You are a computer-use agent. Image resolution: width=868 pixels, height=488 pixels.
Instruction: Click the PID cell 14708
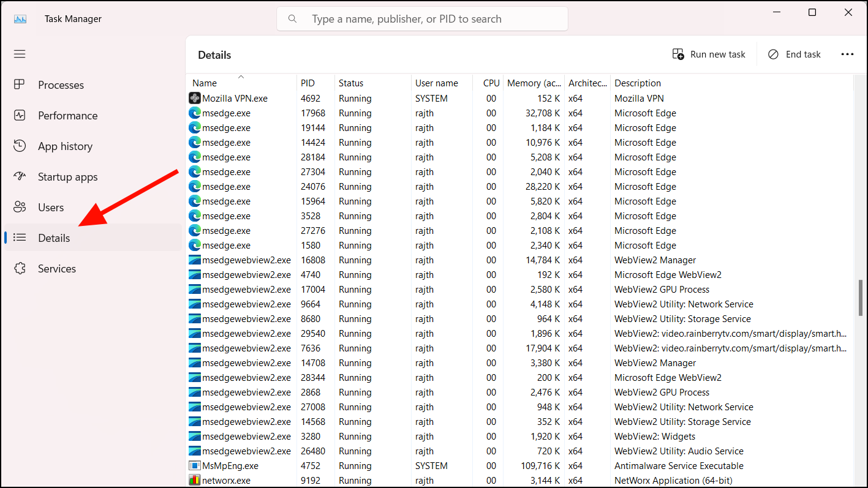(x=313, y=363)
